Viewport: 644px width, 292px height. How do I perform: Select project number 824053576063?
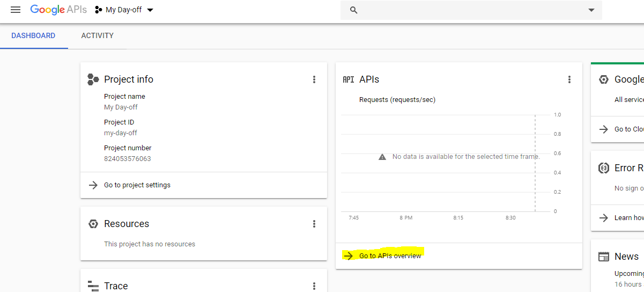click(x=128, y=159)
